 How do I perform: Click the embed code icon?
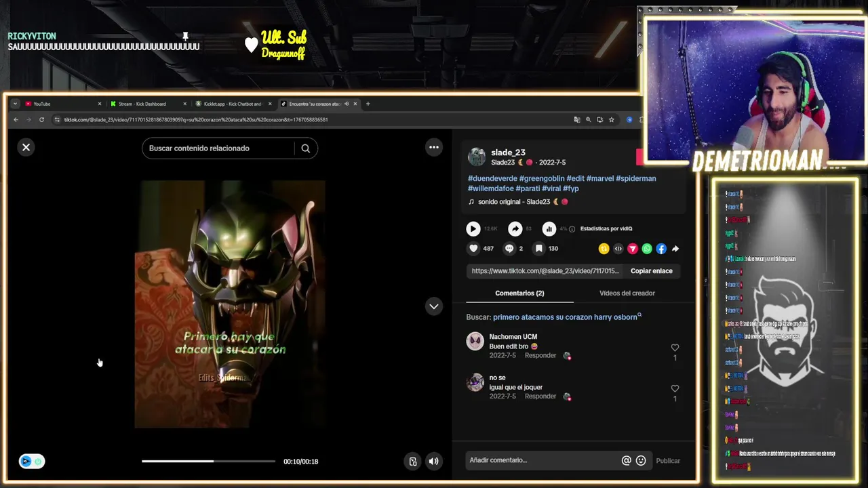[x=618, y=249]
